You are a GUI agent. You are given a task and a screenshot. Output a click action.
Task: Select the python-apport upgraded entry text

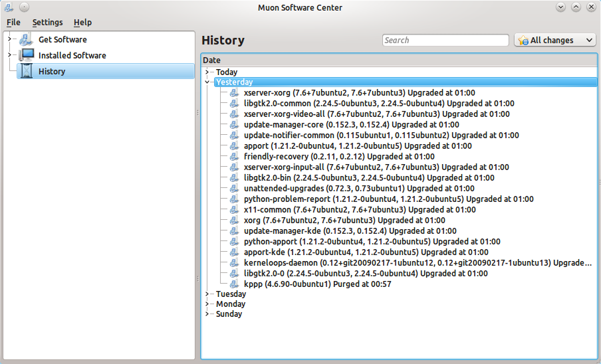tap(372, 242)
